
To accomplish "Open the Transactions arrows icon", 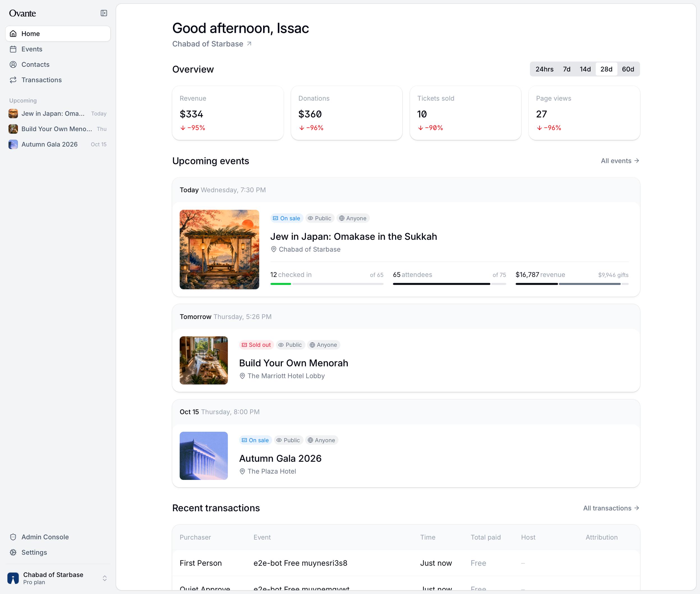I will 13,80.
